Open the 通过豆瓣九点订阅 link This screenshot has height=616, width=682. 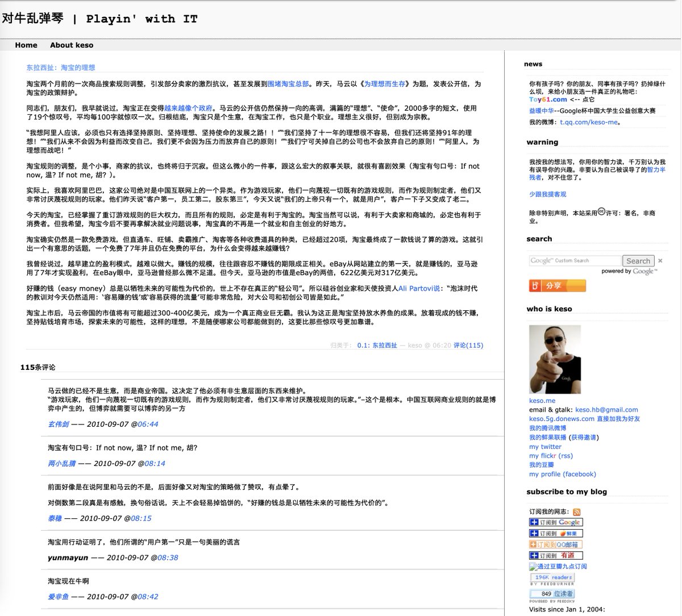click(558, 567)
